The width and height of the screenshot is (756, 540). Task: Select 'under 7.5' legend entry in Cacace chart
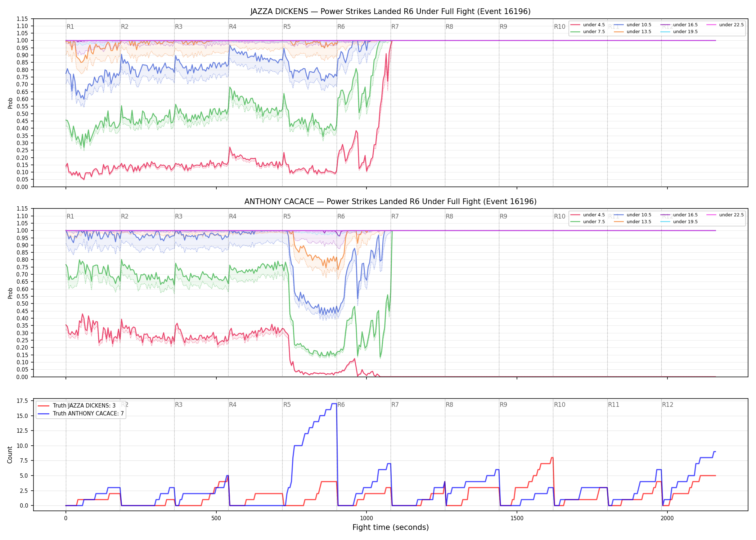588,222
